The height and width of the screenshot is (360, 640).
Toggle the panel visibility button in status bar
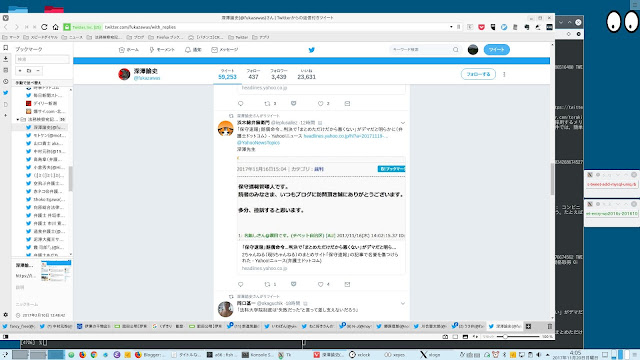point(5,337)
